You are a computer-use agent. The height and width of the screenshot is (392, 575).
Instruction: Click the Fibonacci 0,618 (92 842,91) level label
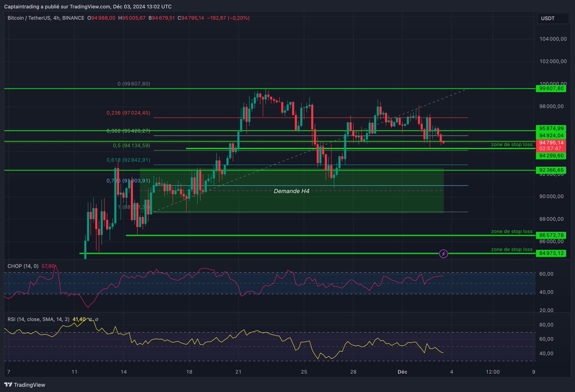pyautogui.click(x=128, y=160)
